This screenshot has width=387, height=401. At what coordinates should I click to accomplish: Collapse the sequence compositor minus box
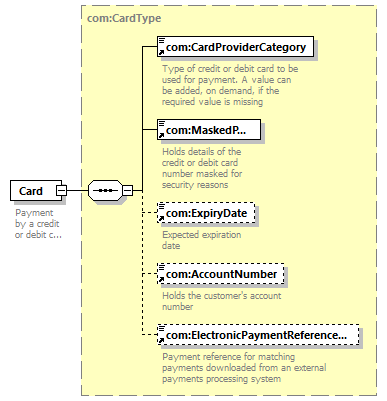(x=128, y=191)
